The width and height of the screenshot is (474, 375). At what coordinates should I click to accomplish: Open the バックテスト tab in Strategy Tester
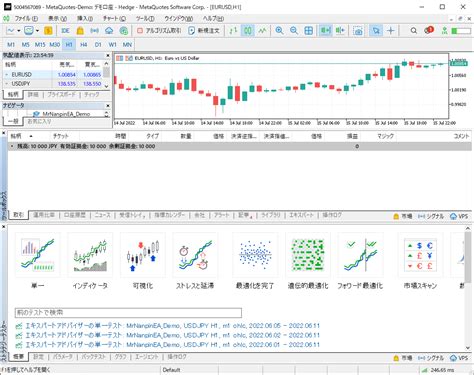coord(94,357)
